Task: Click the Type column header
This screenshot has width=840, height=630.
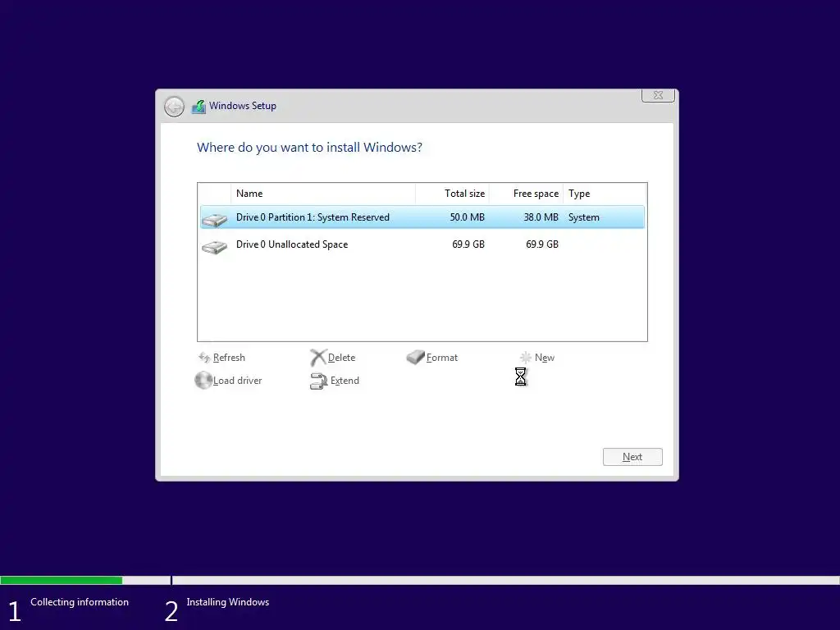Action: pyautogui.click(x=605, y=194)
